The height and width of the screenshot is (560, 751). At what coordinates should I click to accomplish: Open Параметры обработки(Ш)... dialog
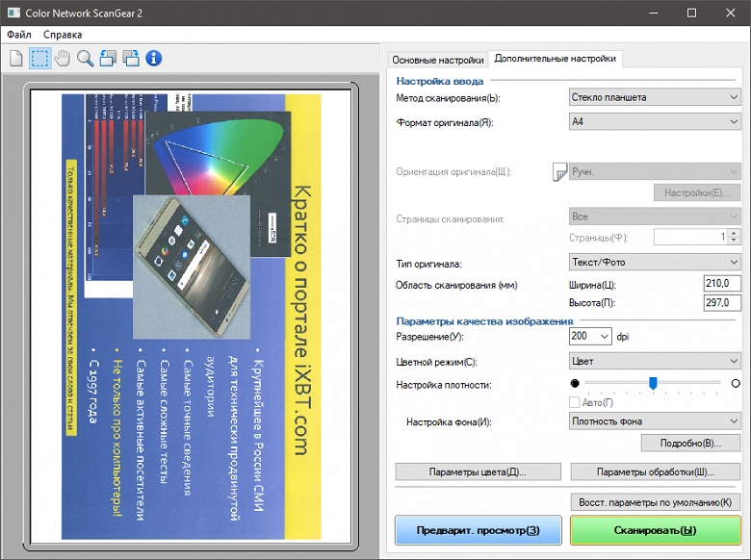coord(656,471)
